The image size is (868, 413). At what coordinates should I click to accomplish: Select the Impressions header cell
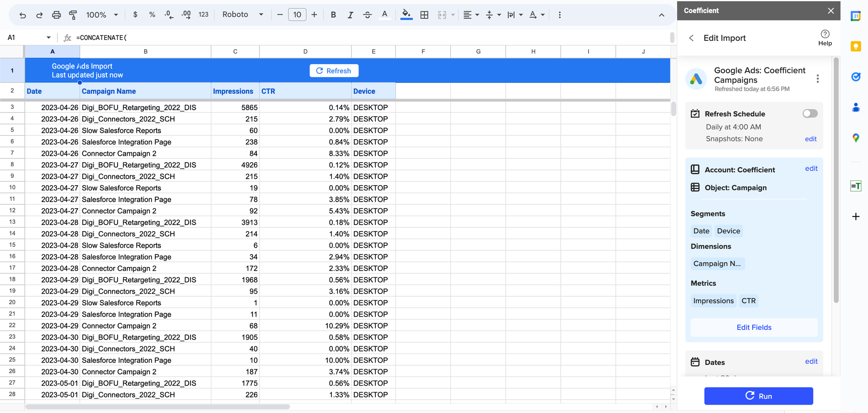(235, 91)
